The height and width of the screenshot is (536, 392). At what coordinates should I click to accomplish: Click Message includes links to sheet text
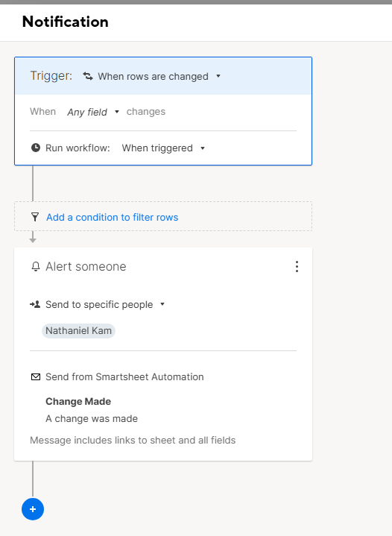pyautogui.click(x=133, y=440)
